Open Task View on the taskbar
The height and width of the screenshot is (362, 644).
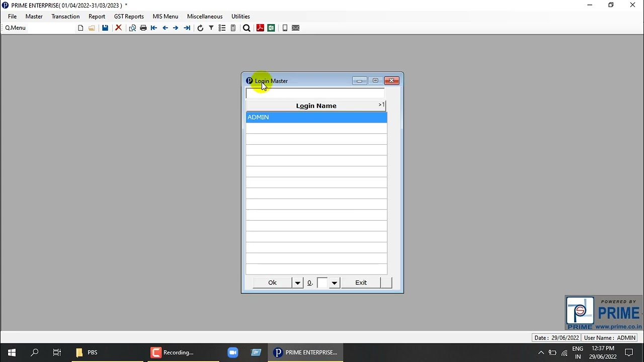click(57, 352)
